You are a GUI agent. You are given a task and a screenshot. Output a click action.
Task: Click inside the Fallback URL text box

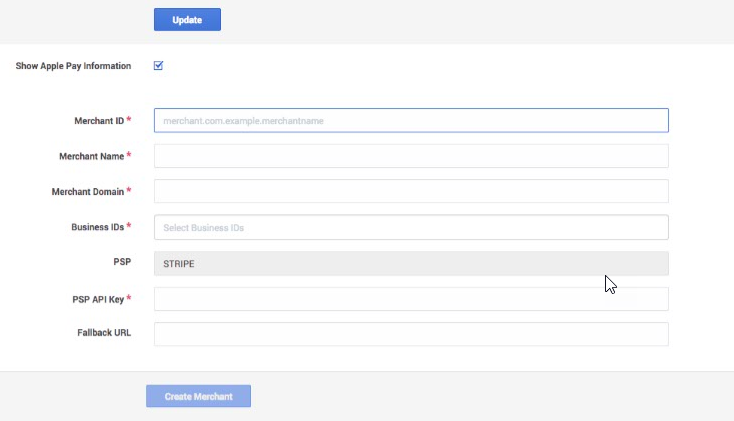411,334
